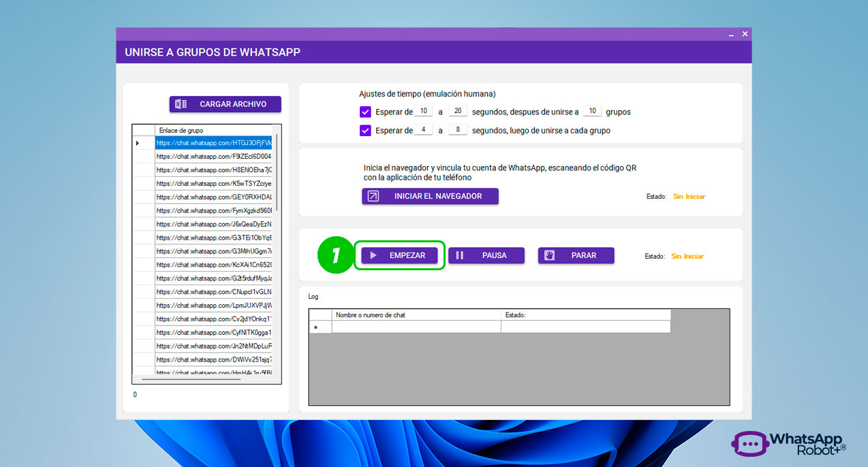Select the link row containing LpmJUXVPJjW

point(213,306)
